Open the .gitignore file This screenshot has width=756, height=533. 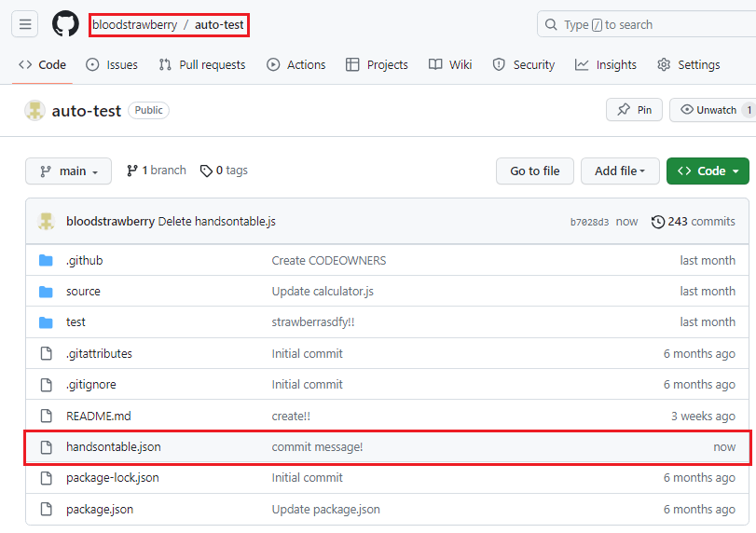coord(91,385)
